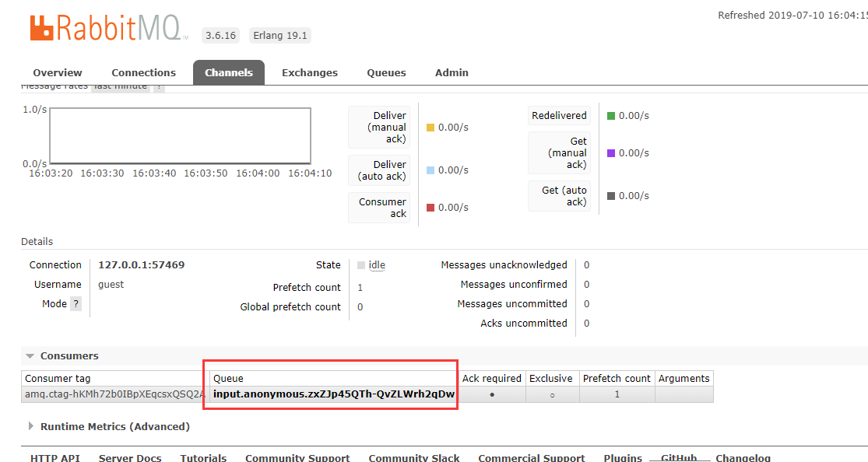Open the Queues tab
This screenshot has height=462, width=868.
(x=386, y=72)
